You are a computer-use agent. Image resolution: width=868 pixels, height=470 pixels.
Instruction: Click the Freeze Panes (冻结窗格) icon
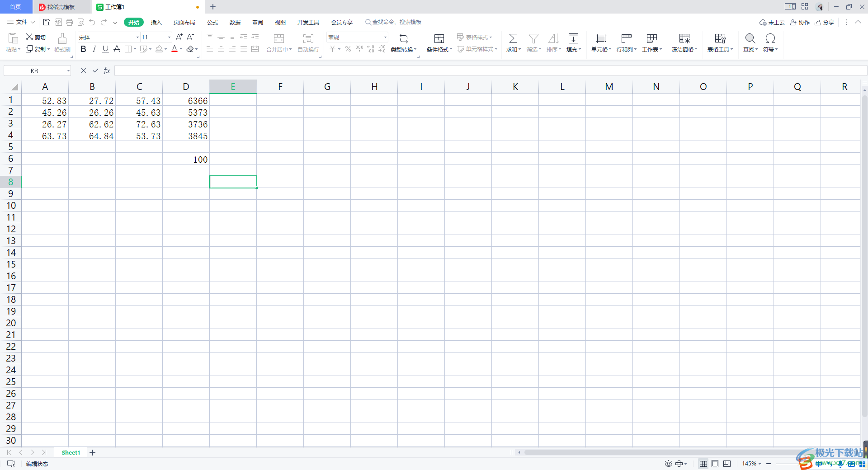pyautogui.click(x=684, y=39)
